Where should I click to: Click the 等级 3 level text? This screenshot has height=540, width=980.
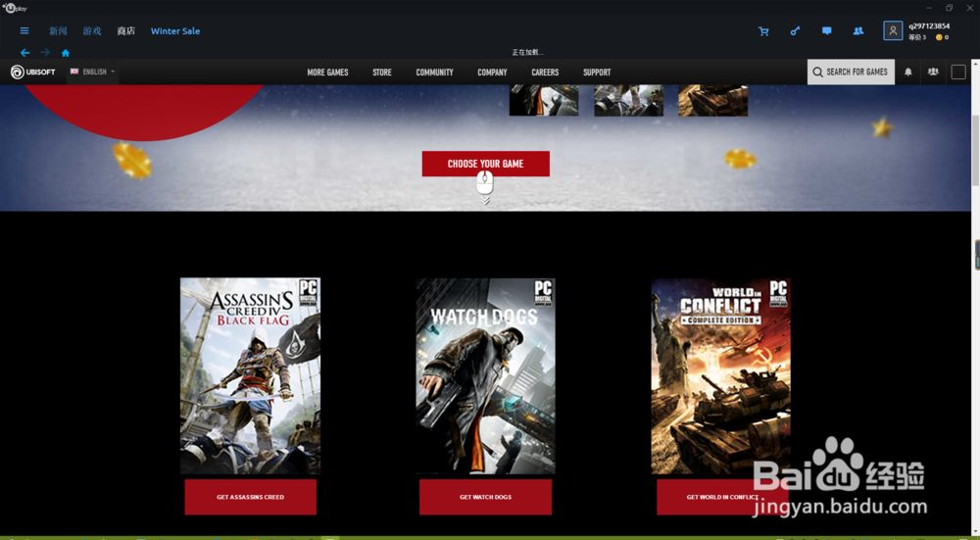917,37
